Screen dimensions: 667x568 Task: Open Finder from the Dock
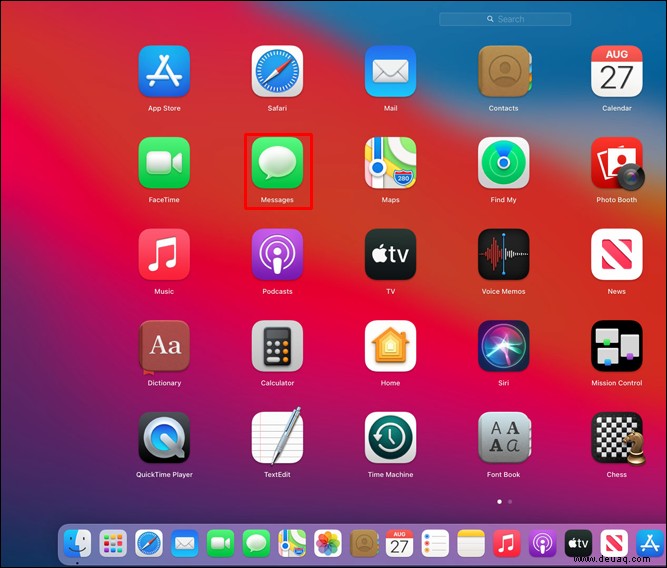(77, 543)
